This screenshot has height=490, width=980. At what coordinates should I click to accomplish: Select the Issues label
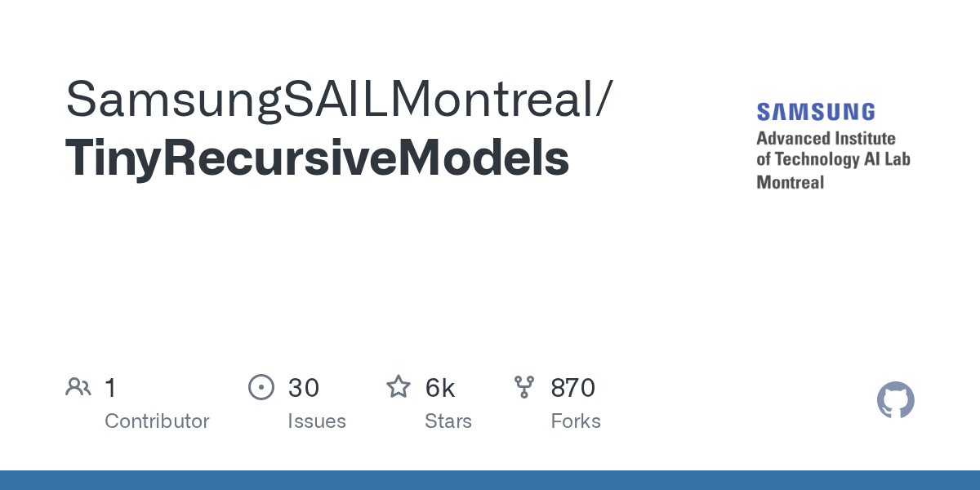coord(317,421)
